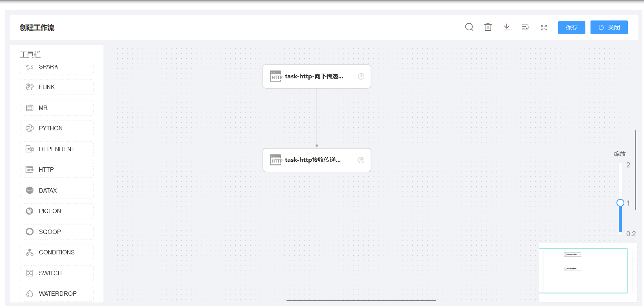Enter fullscreen mode via the expand icon

[x=544, y=28]
